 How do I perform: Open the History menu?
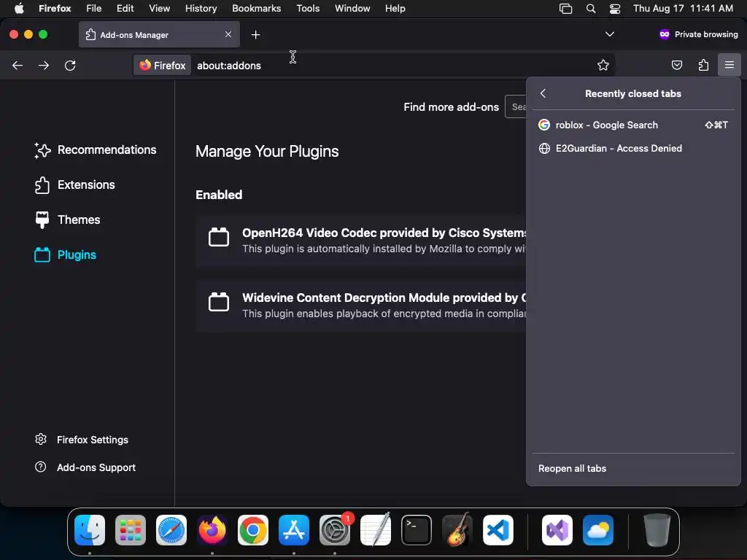[x=201, y=8]
